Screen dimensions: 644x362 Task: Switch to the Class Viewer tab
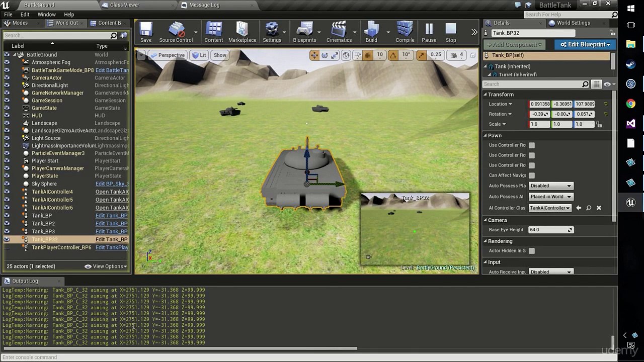[x=124, y=5]
